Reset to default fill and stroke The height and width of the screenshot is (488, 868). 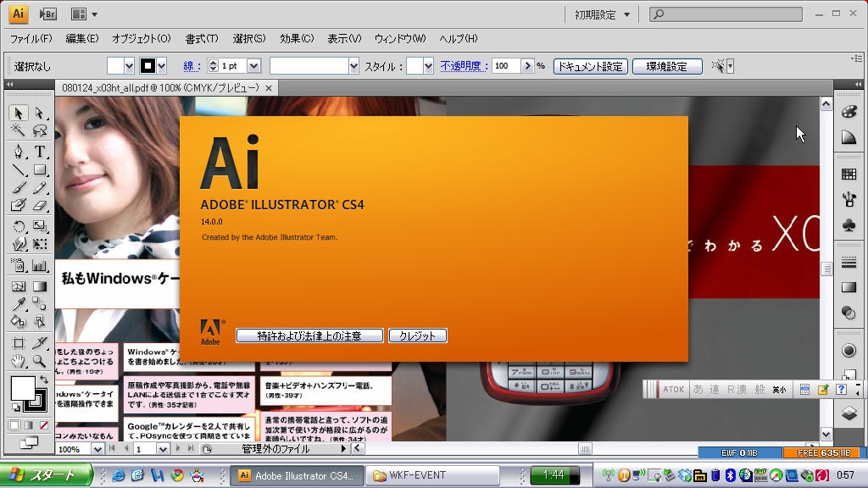coord(16,408)
